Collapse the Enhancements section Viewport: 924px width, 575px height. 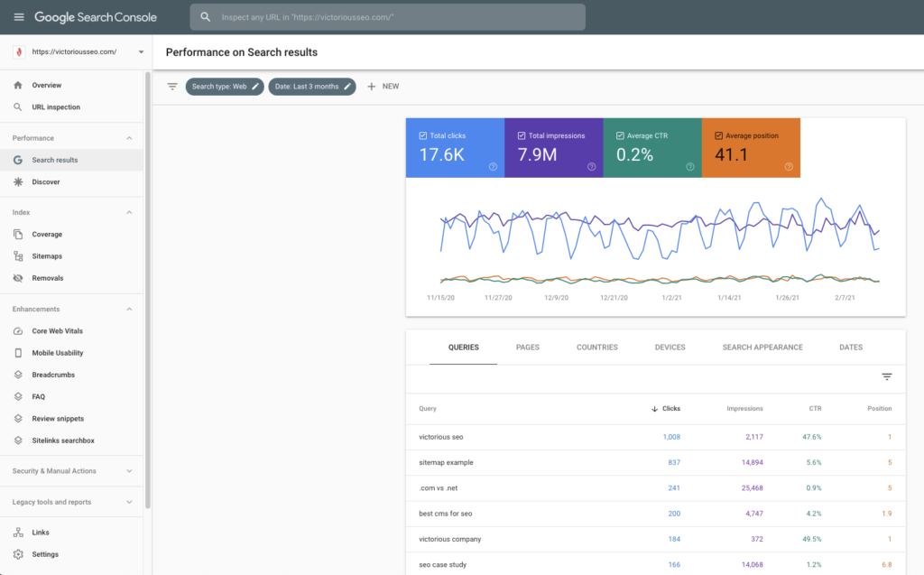129,309
